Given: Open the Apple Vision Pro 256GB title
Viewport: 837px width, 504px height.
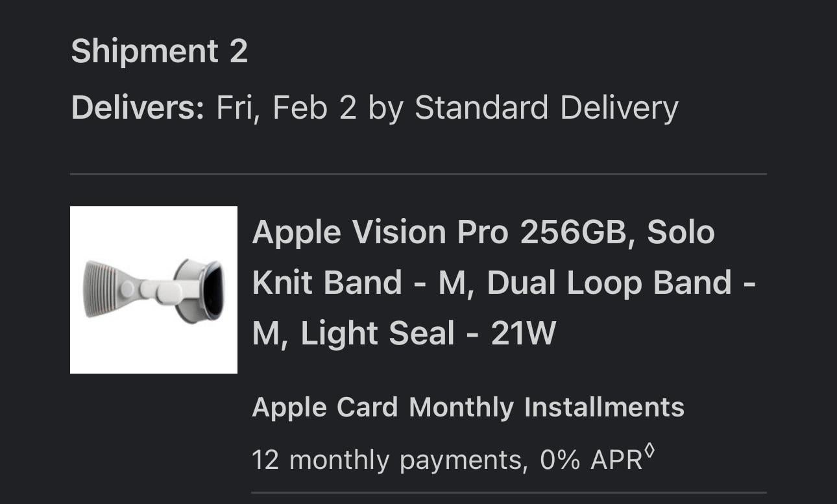Looking at the screenshot, I should click(x=440, y=232).
